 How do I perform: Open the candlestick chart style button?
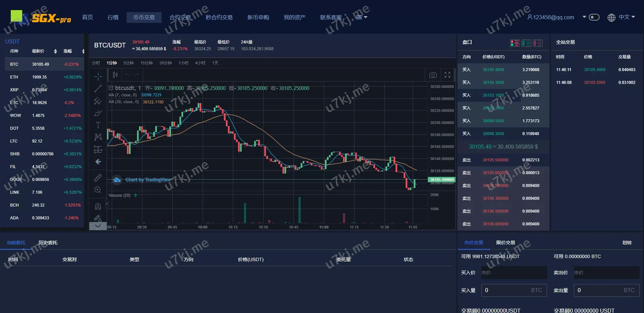pos(115,75)
